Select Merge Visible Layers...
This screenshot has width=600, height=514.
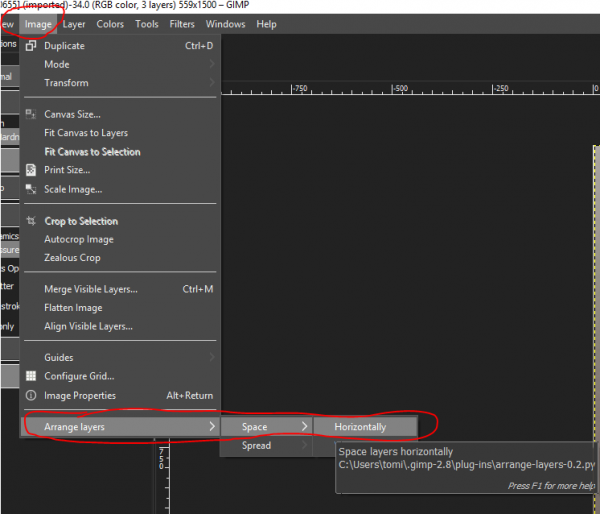coord(120,289)
